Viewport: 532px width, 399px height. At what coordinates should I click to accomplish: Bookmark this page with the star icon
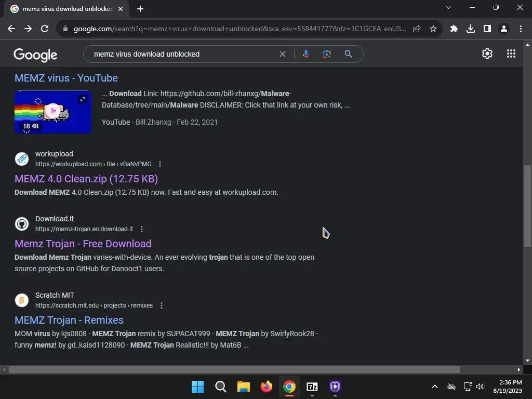[x=433, y=29]
